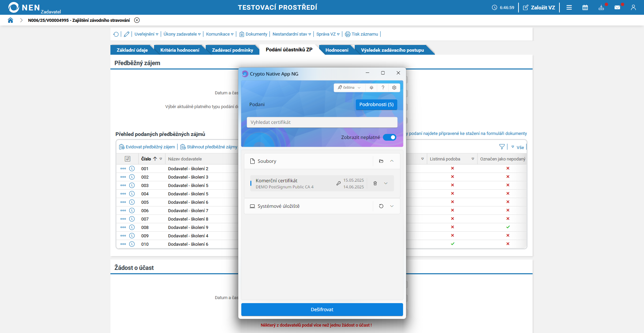Open the Úkony zadavatele dropdown
This screenshot has width=644, height=333.
click(182, 34)
